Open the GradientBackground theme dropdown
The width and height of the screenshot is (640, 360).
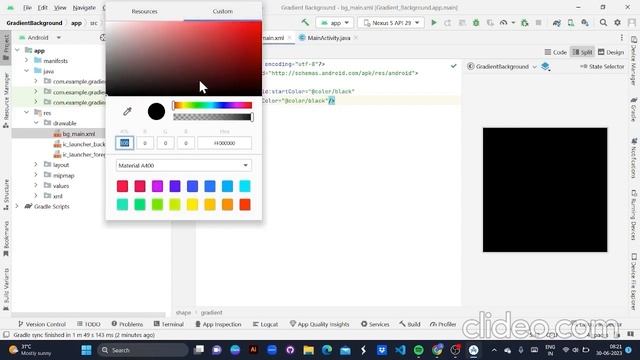[502, 66]
